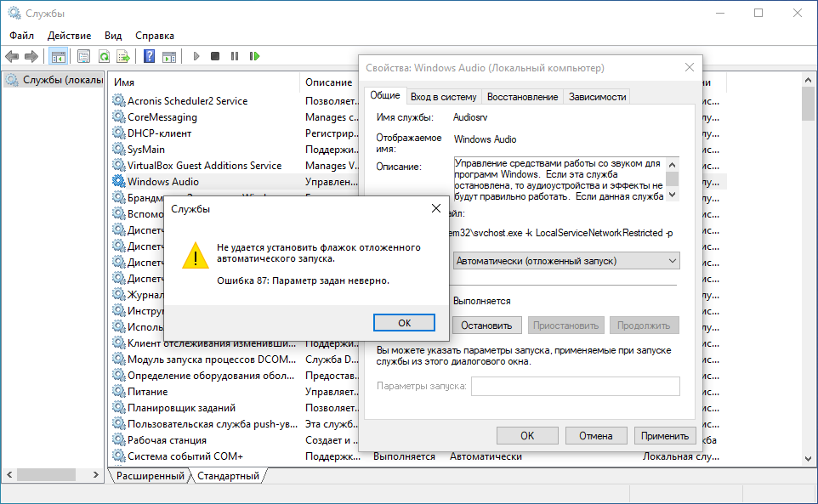
Task: Click the Отмена button in the properties window
Action: [x=596, y=436]
